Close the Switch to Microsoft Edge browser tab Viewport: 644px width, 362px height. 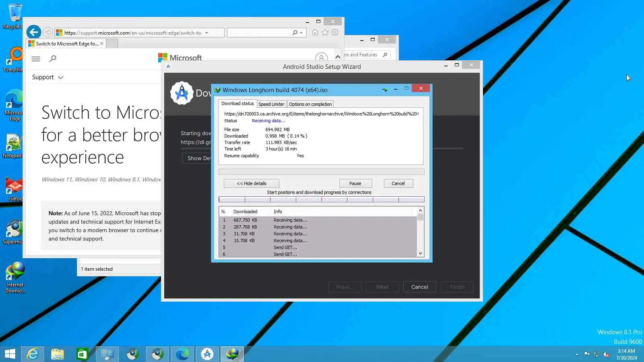(102, 43)
